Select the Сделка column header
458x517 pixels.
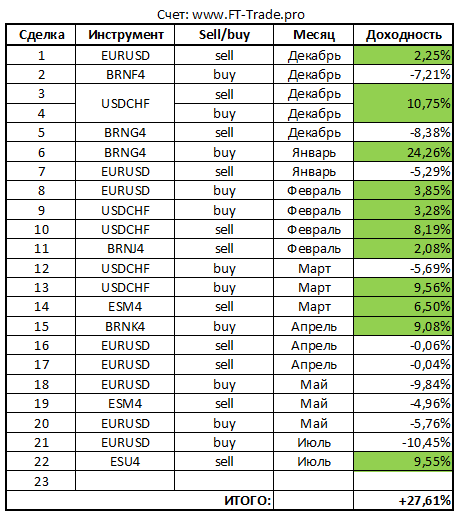point(41,35)
